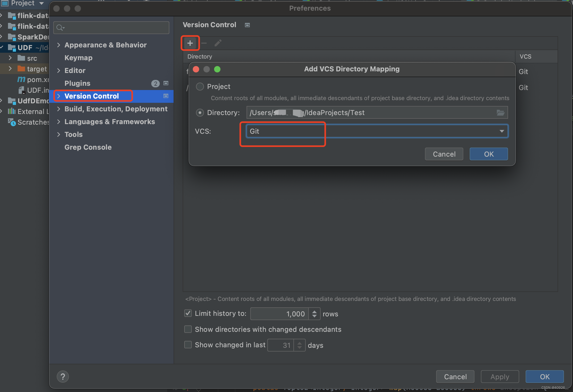Viewport: 573px width, 392px height.
Task: Click the directory browse folder icon
Action: tap(500, 112)
